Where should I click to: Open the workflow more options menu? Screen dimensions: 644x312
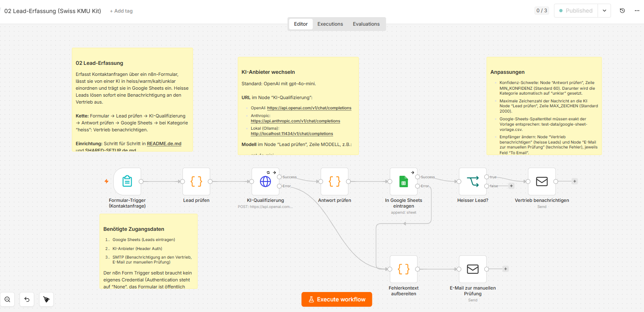coord(637,11)
